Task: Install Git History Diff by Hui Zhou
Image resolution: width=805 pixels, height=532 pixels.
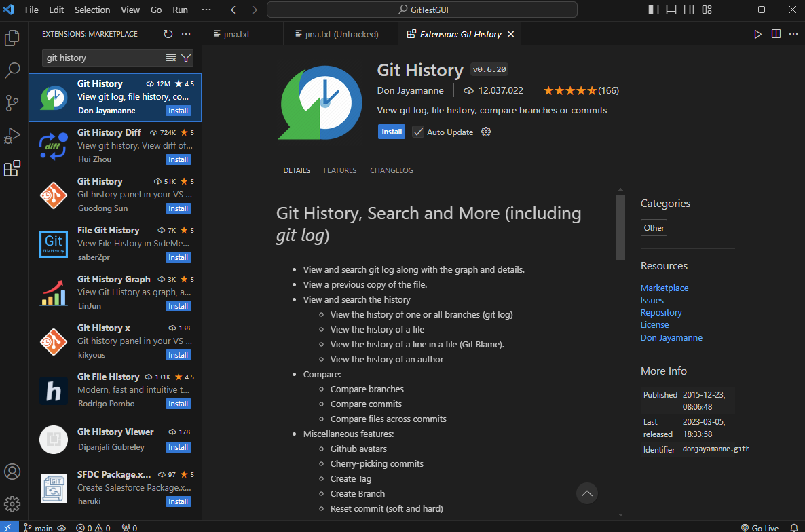Action: (x=178, y=159)
